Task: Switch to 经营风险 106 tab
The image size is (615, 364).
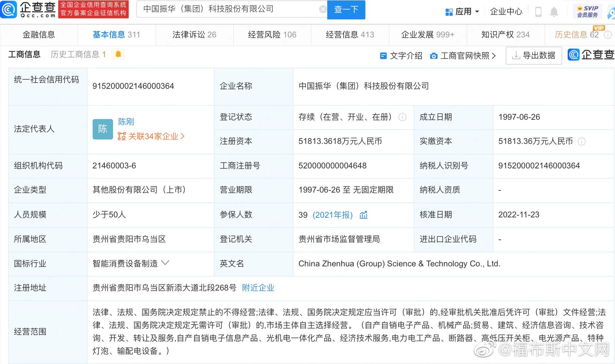Action: (x=272, y=34)
